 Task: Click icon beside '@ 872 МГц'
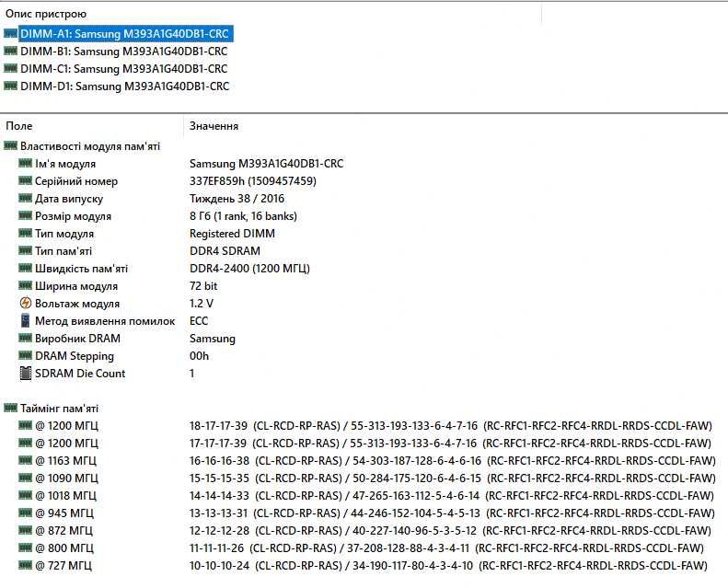[25, 530]
